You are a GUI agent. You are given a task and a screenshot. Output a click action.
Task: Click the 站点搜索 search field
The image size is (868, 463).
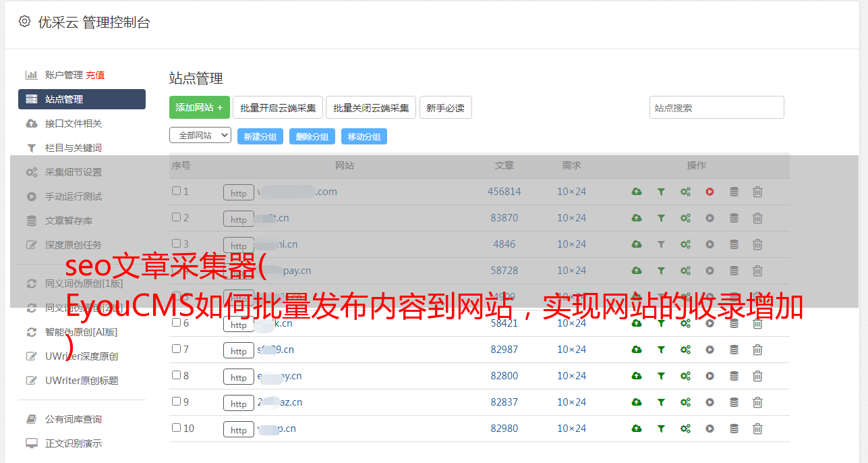tap(717, 107)
